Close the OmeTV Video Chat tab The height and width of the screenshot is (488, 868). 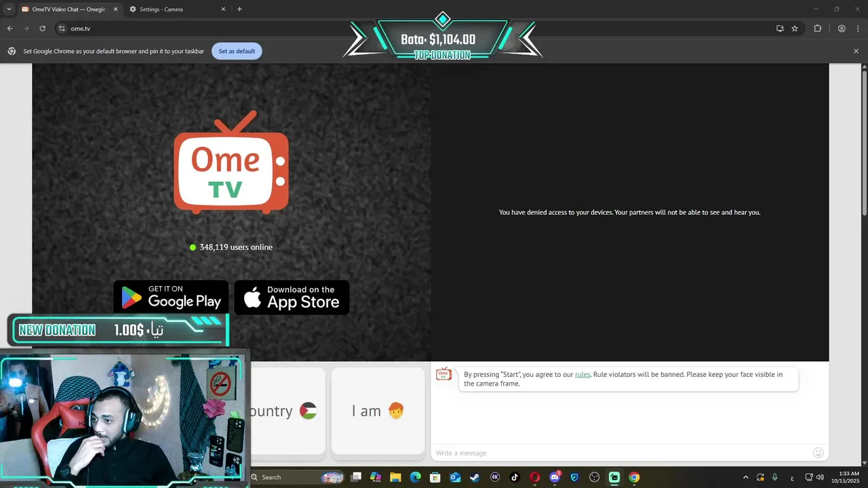[x=115, y=9]
